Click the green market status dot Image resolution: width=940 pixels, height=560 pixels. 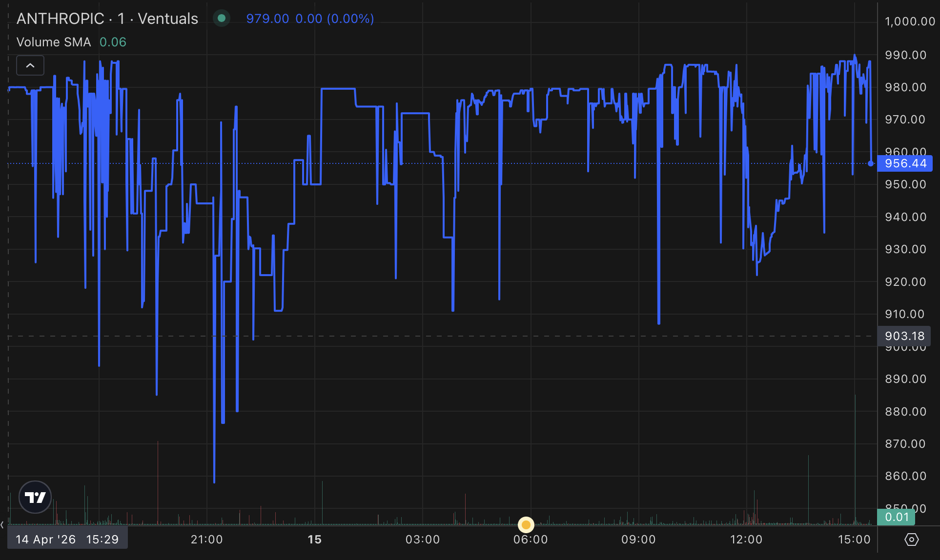click(222, 19)
